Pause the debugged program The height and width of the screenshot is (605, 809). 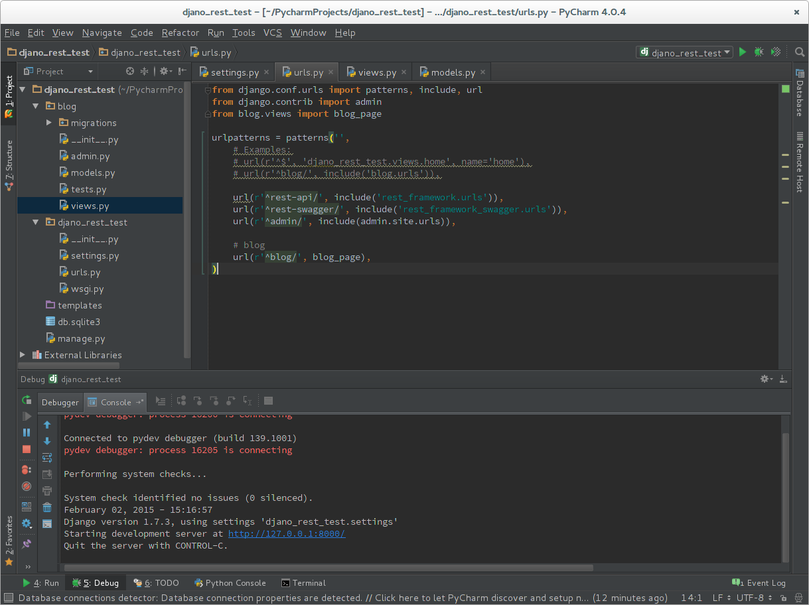point(26,433)
